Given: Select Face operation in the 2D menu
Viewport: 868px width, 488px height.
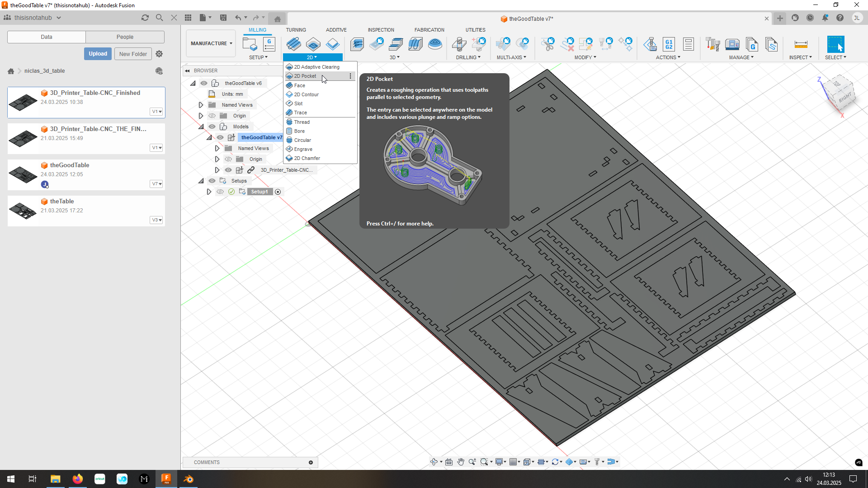Looking at the screenshot, I should tap(320, 85).
